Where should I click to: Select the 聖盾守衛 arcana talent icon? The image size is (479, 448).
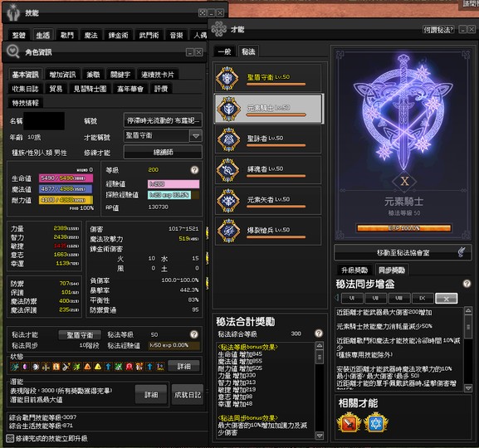pyautogui.click(x=227, y=78)
